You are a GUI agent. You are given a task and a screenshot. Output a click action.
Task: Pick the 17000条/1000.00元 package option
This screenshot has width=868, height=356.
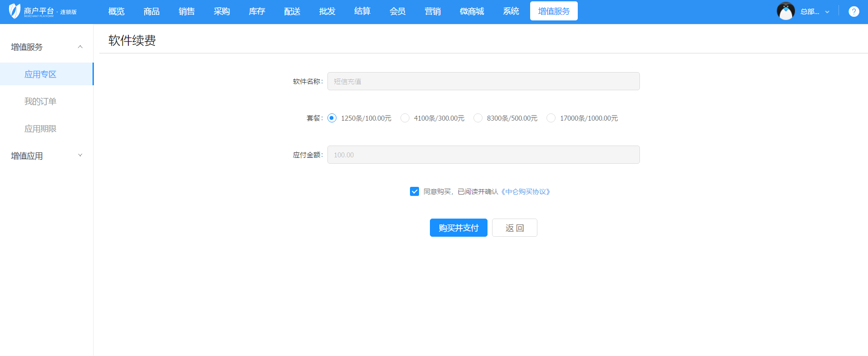click(x=551, y=118)
